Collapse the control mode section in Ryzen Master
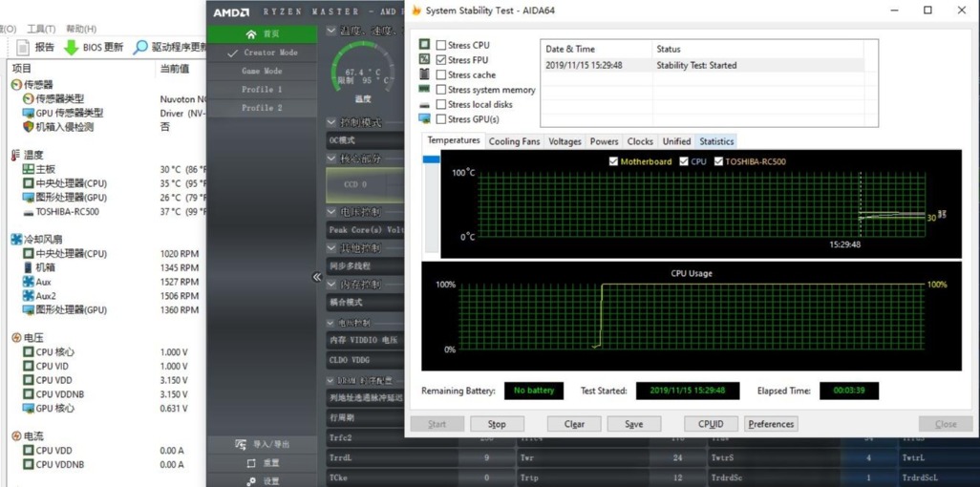Screen dimensions: 980x487 pyautogui.click(x=331, y=122)
